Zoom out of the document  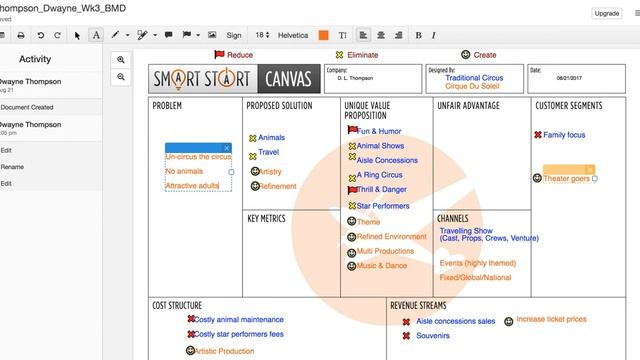(121, 77)
